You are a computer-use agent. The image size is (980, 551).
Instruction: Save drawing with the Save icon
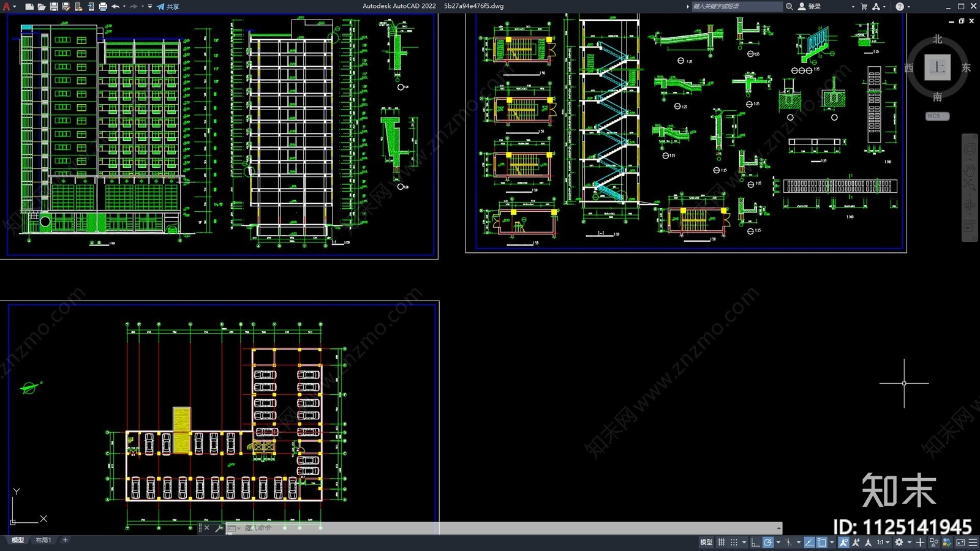tap(53, 6)
